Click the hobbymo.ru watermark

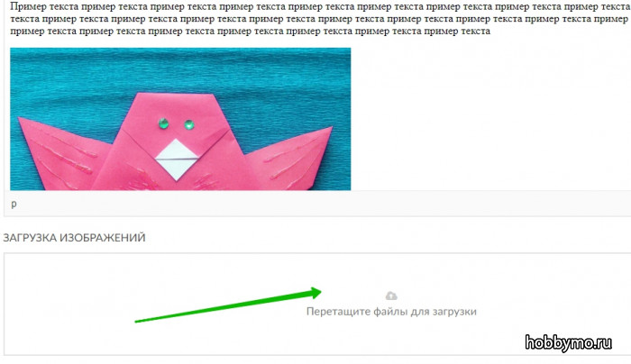tap(568, 342)
